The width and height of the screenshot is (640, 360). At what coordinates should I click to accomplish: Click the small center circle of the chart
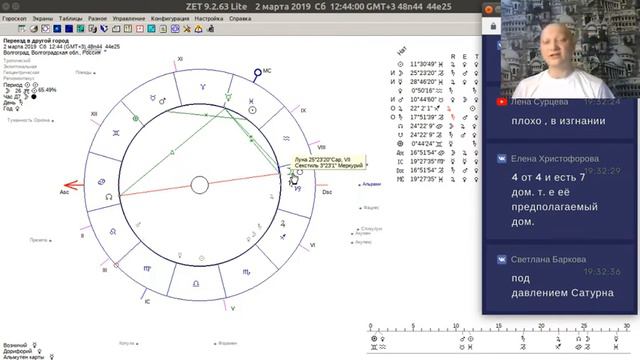(x=200, y=185)
